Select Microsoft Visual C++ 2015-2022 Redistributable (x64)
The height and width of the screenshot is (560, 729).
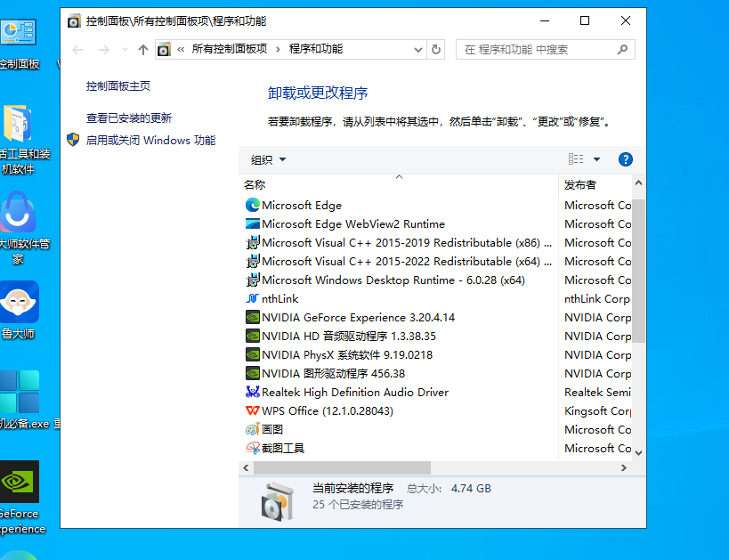(399, 262)
